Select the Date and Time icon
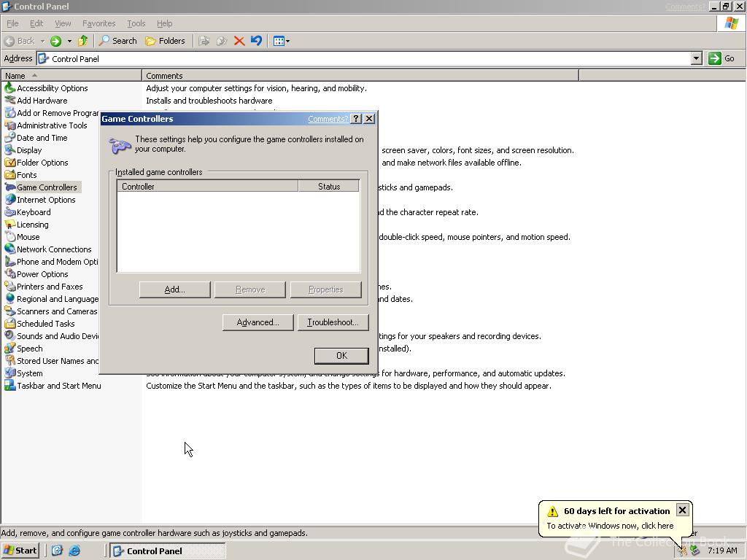This screenshot has width=747, height=560. coord(10,138)
